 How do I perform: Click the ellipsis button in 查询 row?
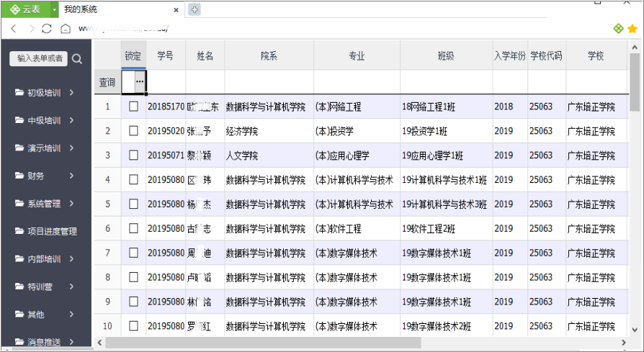140,81
